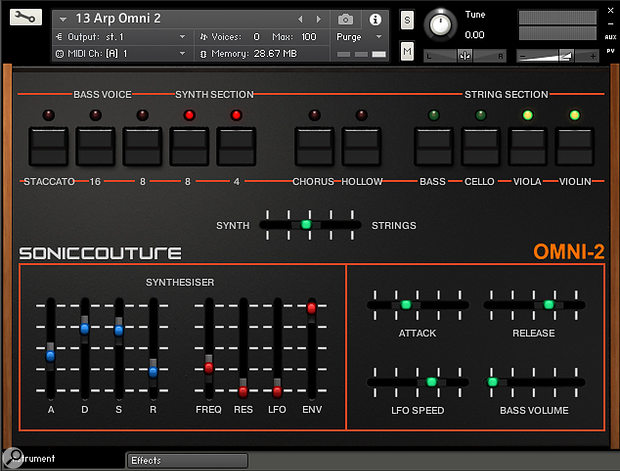Adjust the Tune knob
620x471 pixels.
pyautogui.click(x=440, y=25)
